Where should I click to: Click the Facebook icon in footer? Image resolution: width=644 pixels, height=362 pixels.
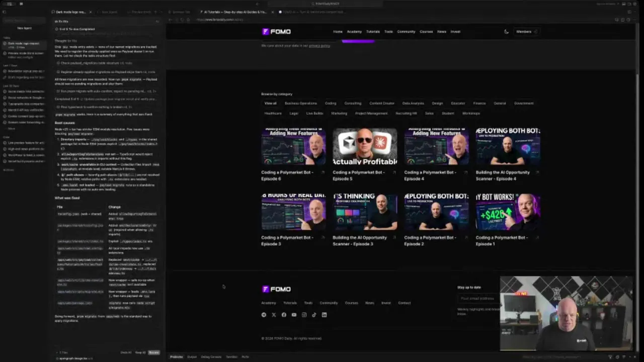(x=284, y=315)
